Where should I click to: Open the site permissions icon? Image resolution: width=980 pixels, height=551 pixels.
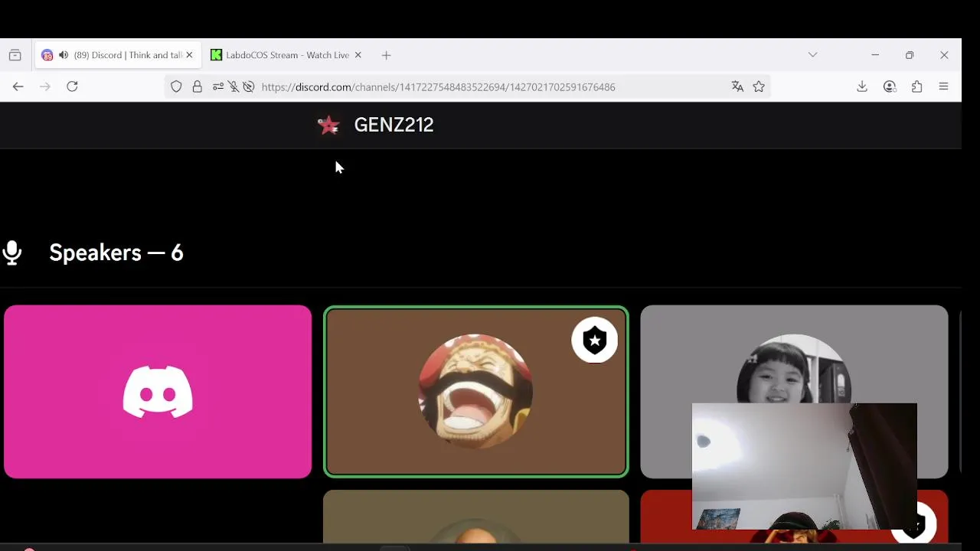pos(218,86)
